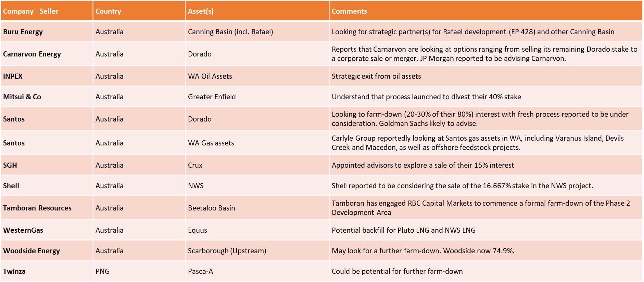This screenshot has width=644, height=282.
Task: Select the Carnarvon Energy company cell
Action: 32,54
